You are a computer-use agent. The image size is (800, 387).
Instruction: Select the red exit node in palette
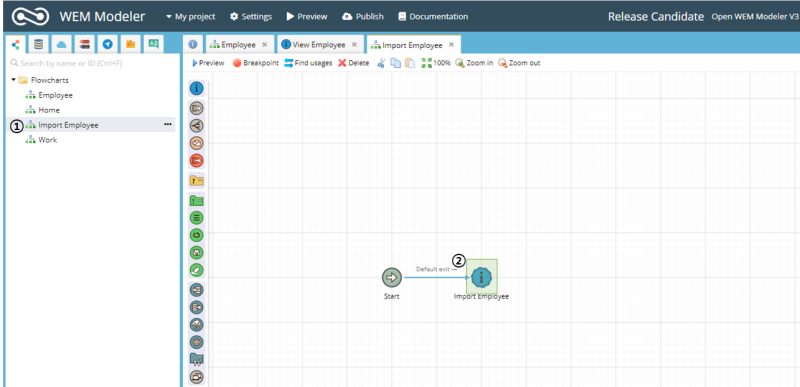[x=196, y=161]
